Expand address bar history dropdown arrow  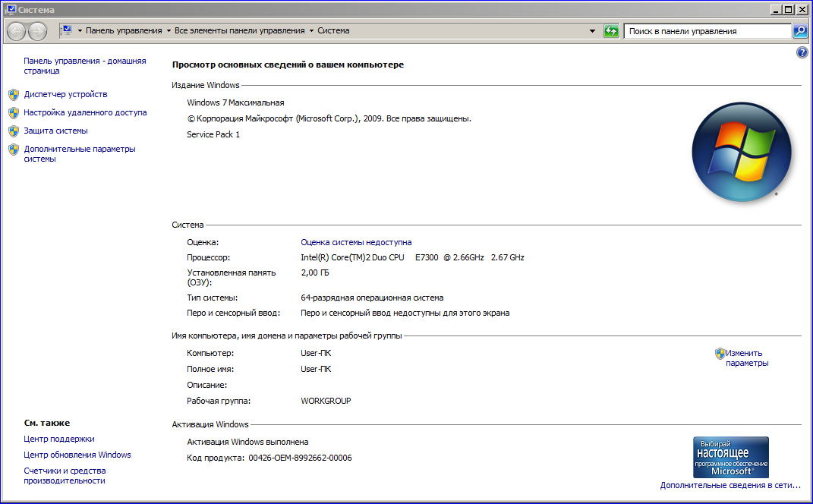pyautogui.click(x=592, y=31)
